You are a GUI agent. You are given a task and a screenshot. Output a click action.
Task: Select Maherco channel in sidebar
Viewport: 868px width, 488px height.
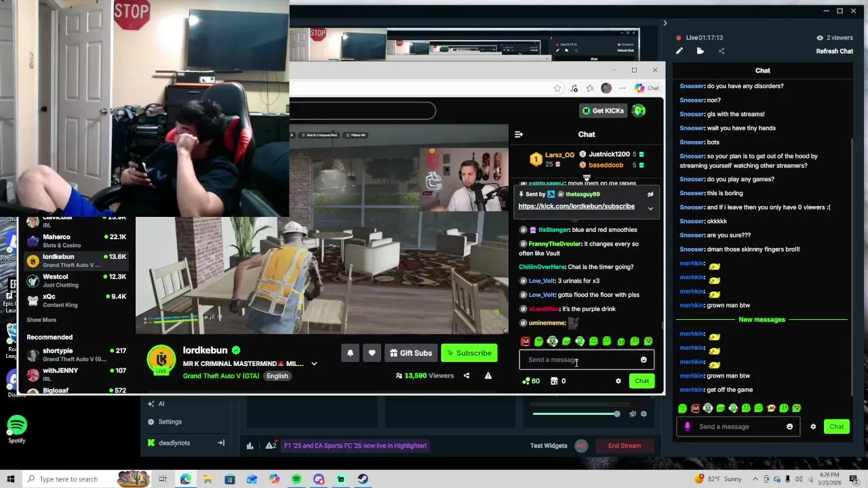(x=75, y=241)
